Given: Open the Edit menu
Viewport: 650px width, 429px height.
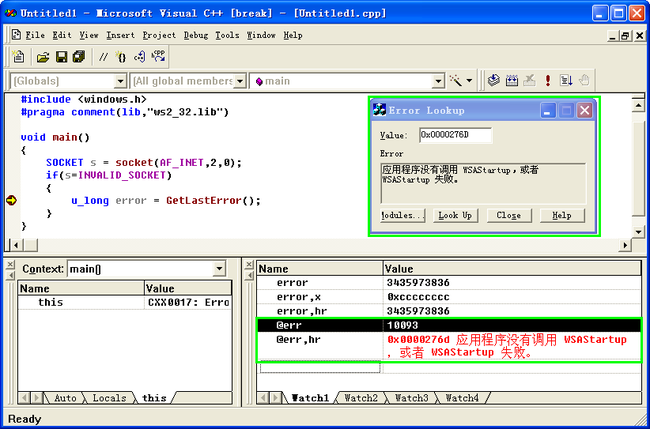Looking at the screenshot, I should click(x=62, y=35).
